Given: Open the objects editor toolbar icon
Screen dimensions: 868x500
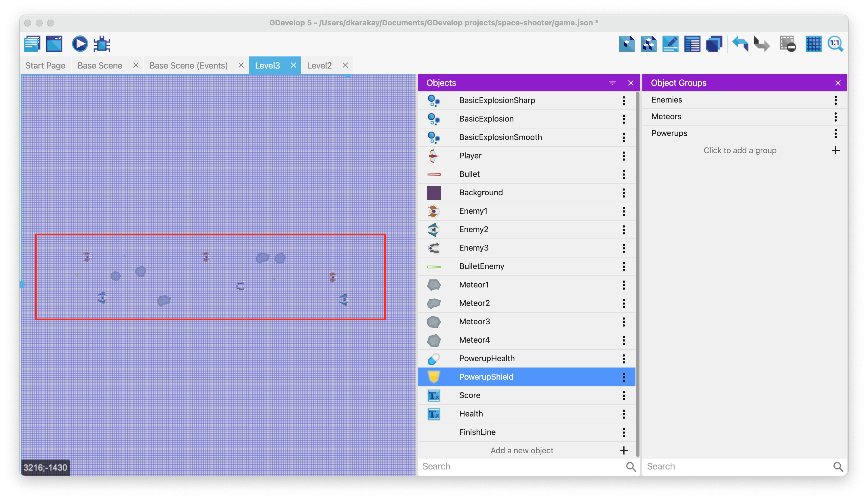Looking at the screenshot, I should coord(627,44).
